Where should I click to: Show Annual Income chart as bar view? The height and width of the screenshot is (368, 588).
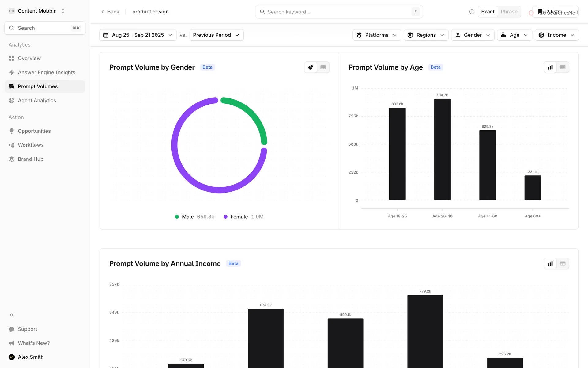pyautogui.click(x=550, y=263)
